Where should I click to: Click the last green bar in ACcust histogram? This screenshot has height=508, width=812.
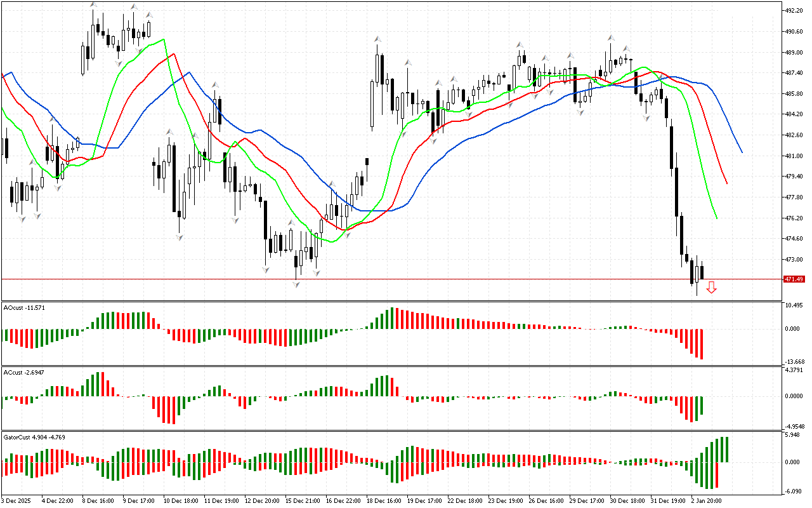coord(702,406)
